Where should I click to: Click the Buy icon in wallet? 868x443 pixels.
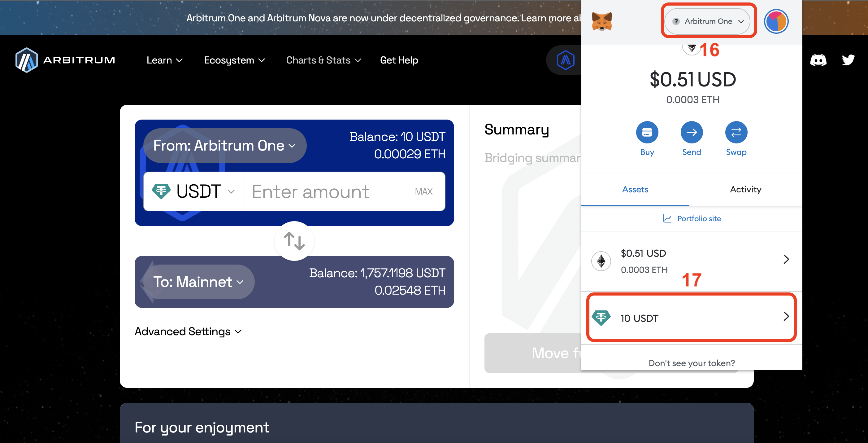click(x=647, y=132)
